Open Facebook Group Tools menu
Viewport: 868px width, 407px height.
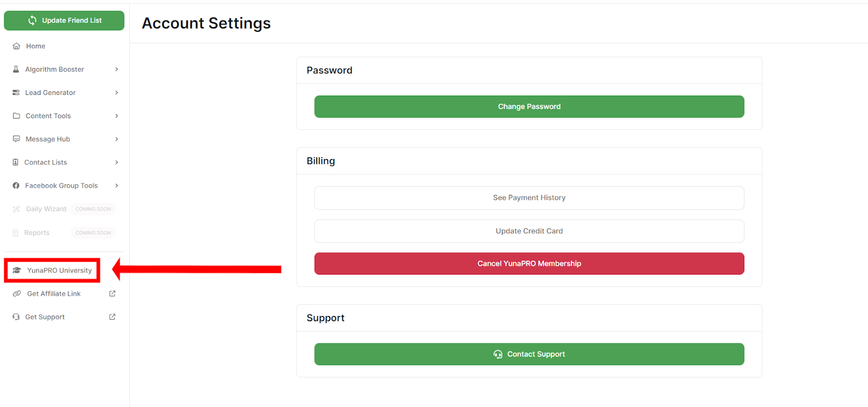[61, 186]
